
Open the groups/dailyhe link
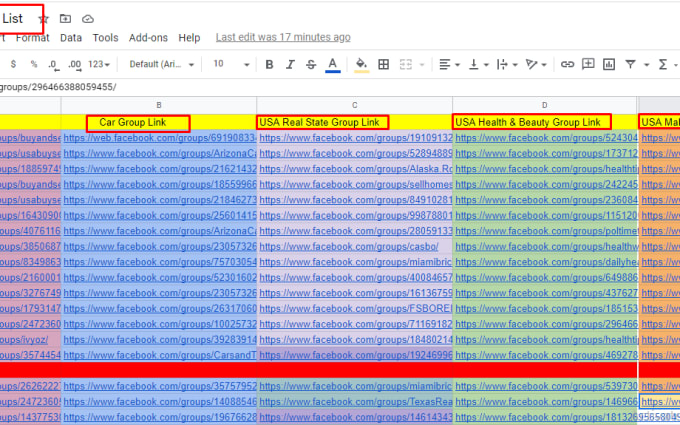[x=546, y=262]
